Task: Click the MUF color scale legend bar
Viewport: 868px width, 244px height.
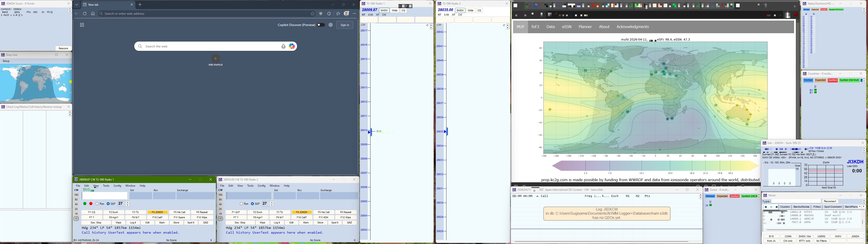Action: (x=655, y=166)
